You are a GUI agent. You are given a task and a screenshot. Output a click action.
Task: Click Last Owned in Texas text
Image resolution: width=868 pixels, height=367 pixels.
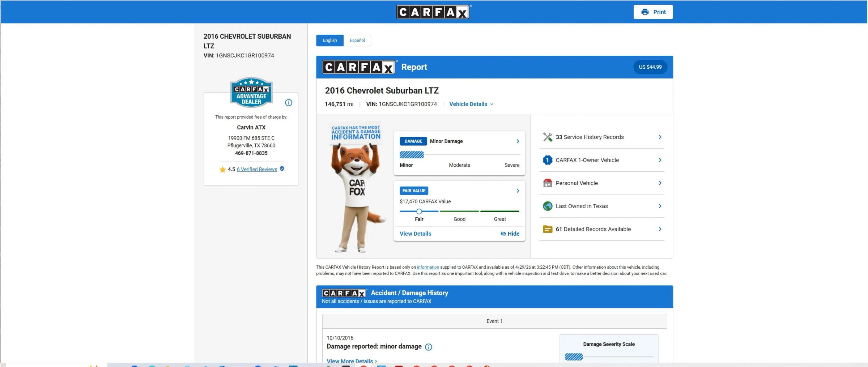[x=582, y=206]
